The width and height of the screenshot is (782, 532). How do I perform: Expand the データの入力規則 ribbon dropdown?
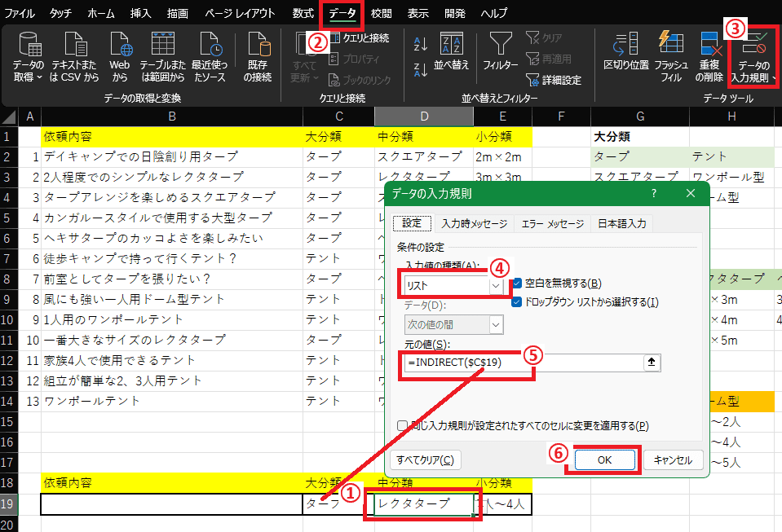(x=774, y=79)
